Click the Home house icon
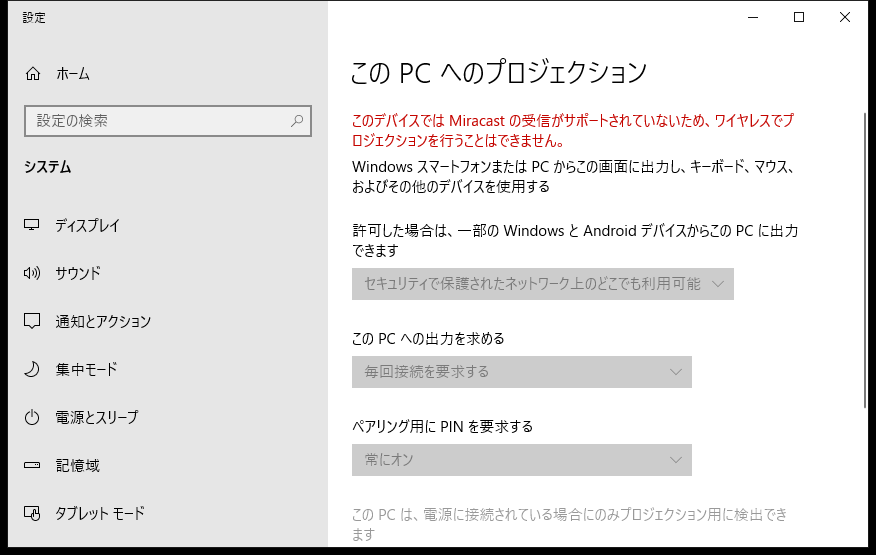The height and width of the screenshot is (555, 876). click(33, 74)
